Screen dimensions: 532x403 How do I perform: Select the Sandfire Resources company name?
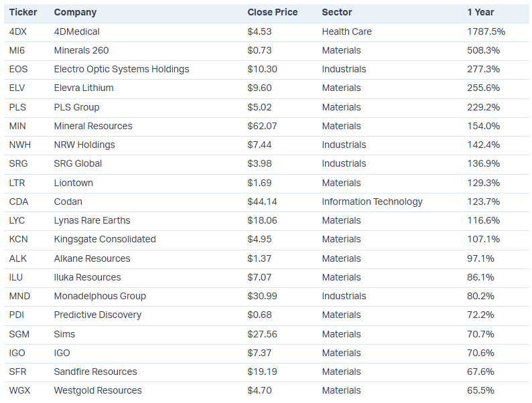pos(95,372)
